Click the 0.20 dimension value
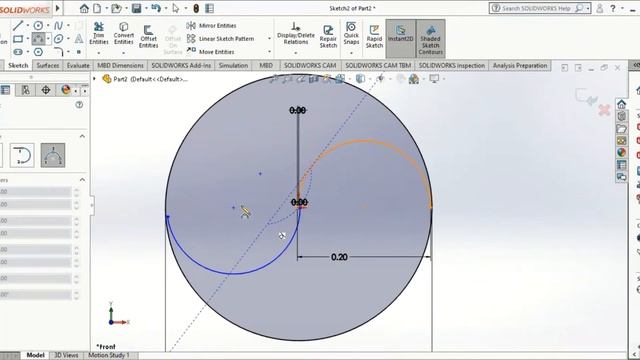Image resolution: width=640 pixels, height=360 pixels. point(339,257)
